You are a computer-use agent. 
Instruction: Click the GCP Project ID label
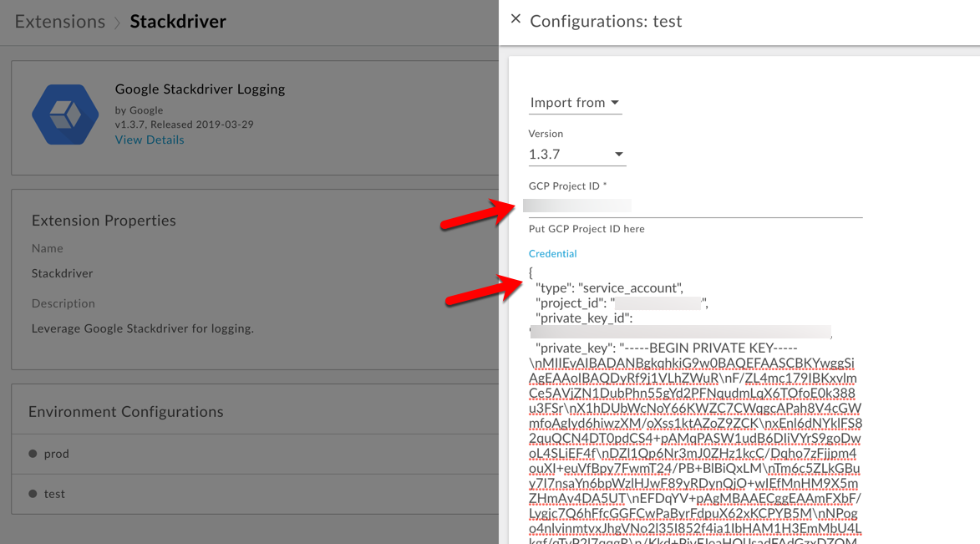(x=567, y=186)
